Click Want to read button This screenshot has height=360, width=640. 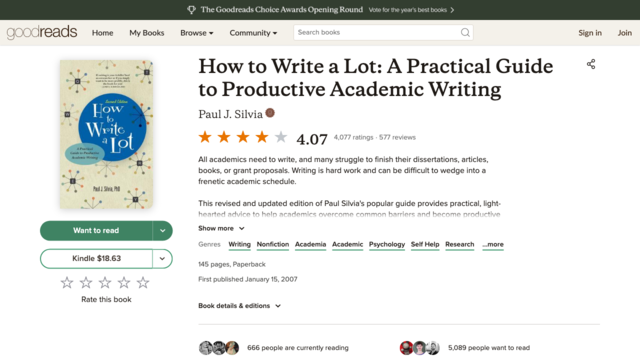tap(96, 231)
